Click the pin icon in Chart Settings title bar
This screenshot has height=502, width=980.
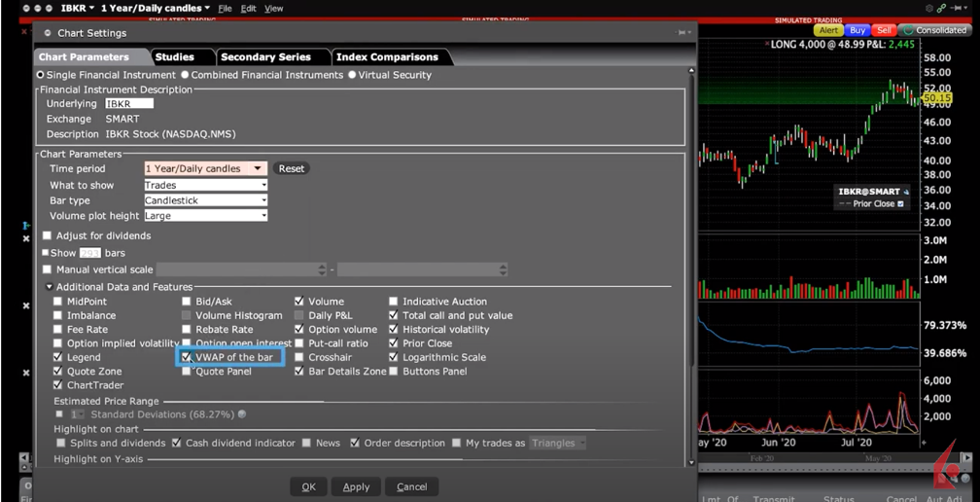682,33
